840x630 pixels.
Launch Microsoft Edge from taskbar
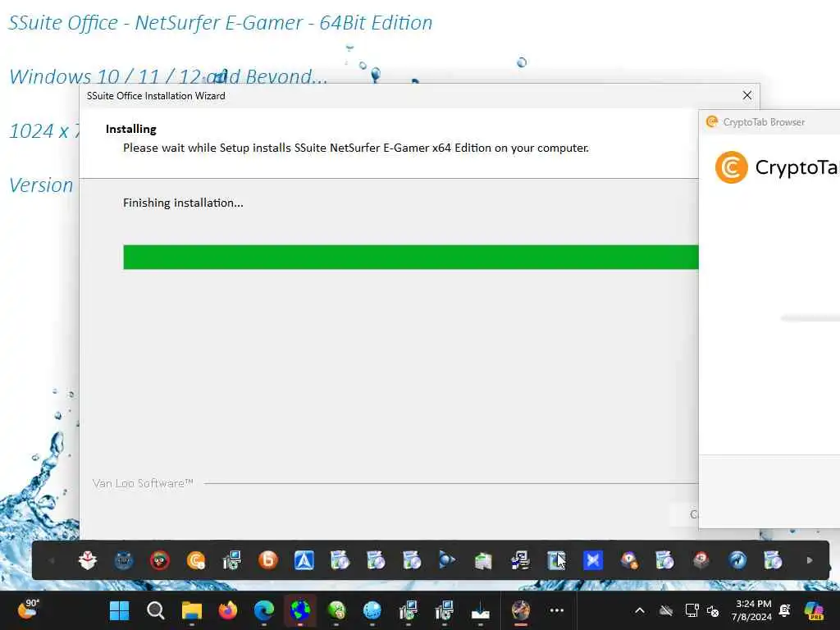(263, 610)
